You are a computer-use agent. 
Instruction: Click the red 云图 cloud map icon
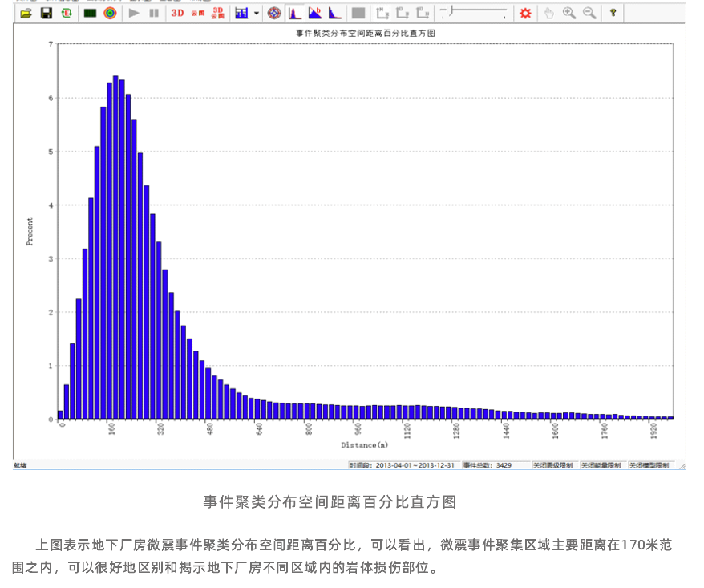[198, 14]
